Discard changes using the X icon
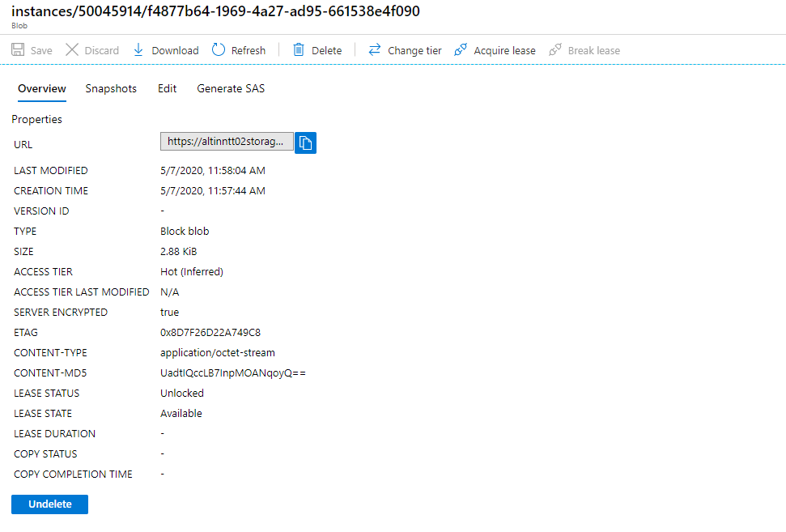 point(72,50)
